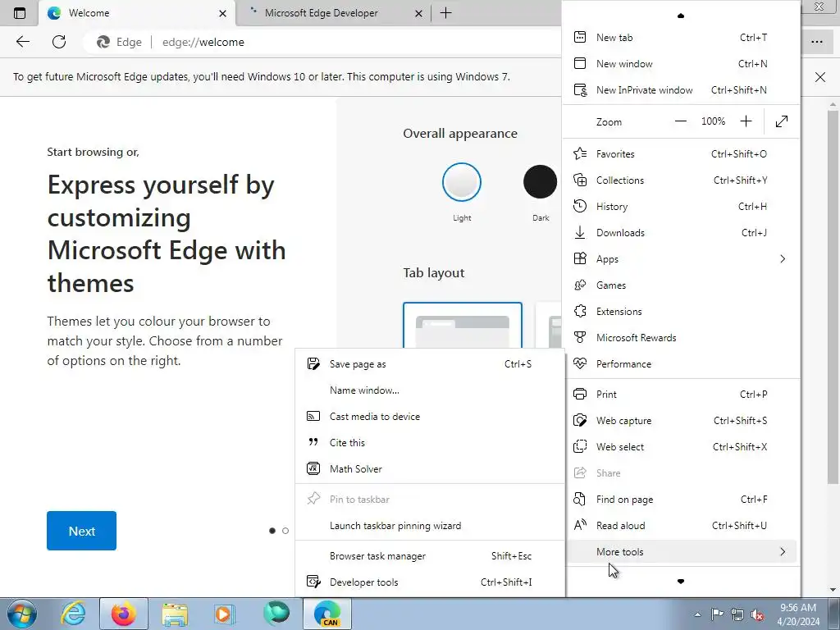This screenshot has width=840, height=630.
Task: Choose Print from the menu
Action: [x=681, y=395]
